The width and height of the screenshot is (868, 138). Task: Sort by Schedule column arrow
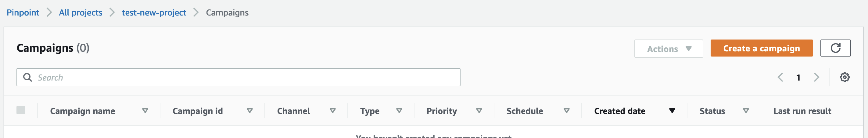click(x=567, y=111)
